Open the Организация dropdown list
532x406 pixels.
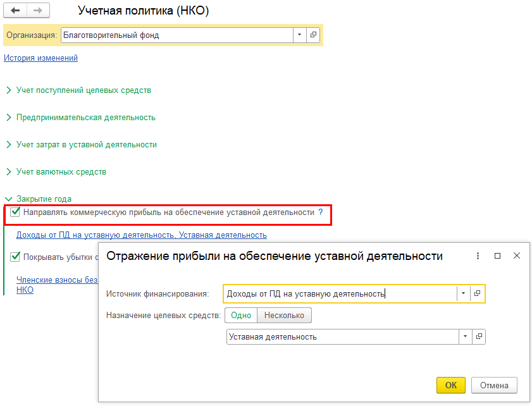(x=300, y=35)
